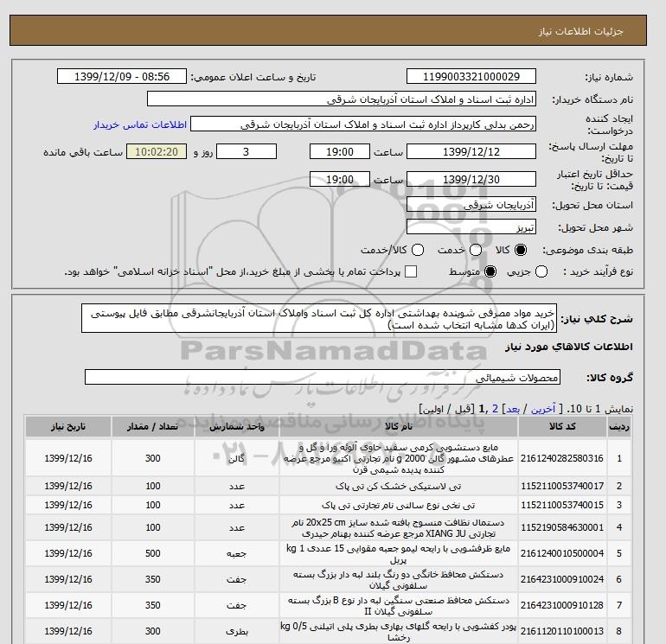Click the ایجاد کننده درخواست field
The width and height of the screenshot is (666, 644).
coord(363,124)
